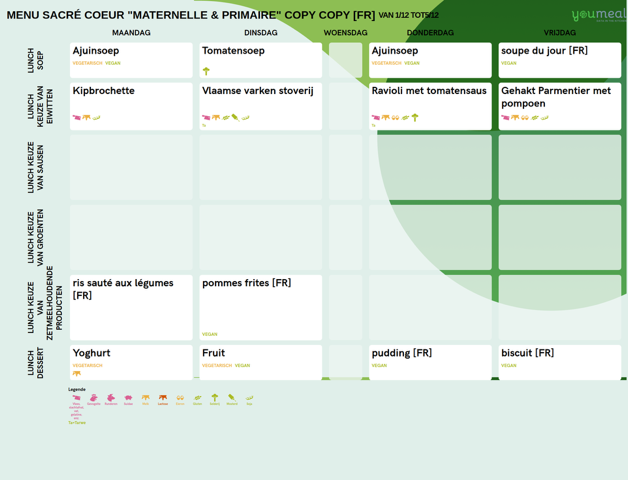Select the Vrijdag column header
Viewport: 628px width, 480px height.
click(559, 33)
